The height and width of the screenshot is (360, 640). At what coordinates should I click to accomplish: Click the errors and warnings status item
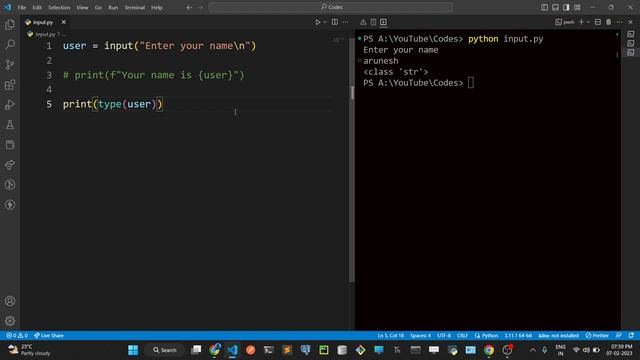17,336
